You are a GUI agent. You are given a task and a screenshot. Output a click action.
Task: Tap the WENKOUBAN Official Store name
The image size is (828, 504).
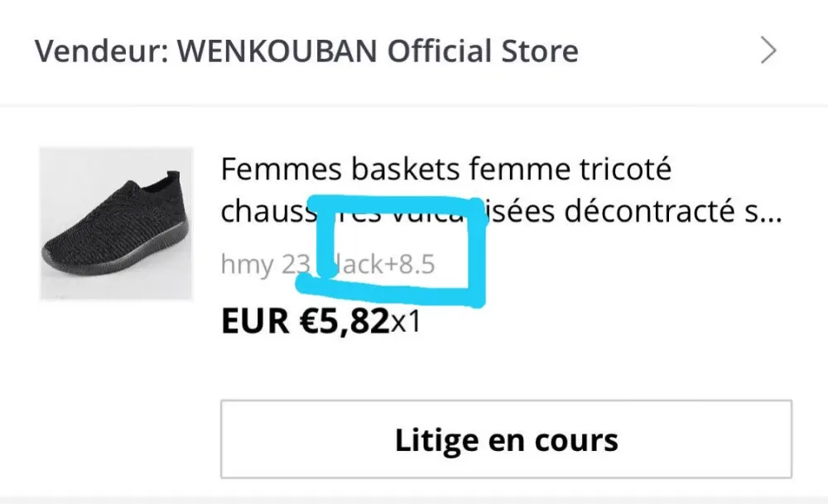click(x=378, y=51)
